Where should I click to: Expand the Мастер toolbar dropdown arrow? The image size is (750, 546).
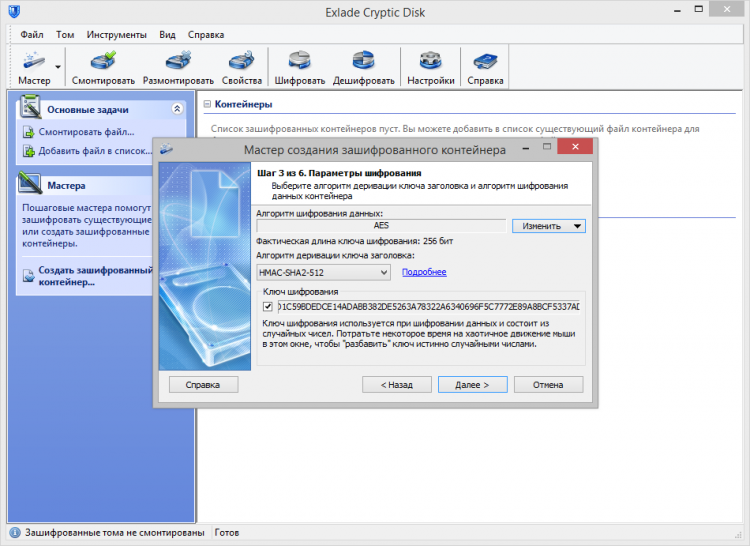pyautogui.click(x=58, y=67)
